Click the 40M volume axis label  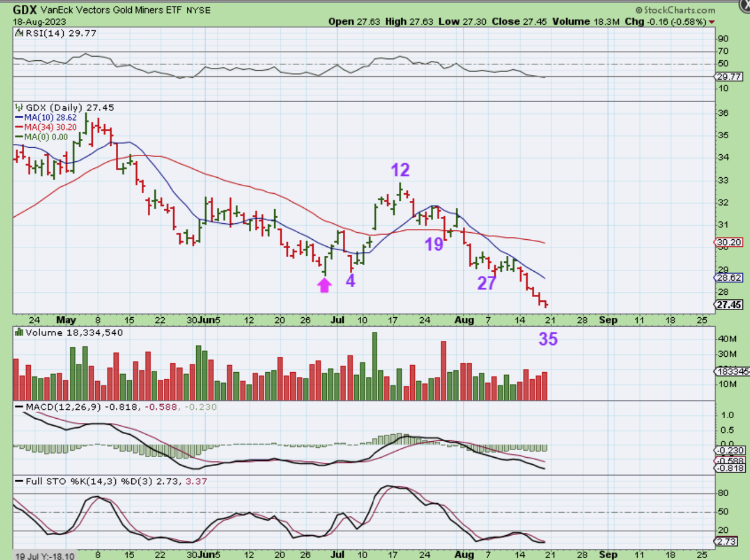click(726, 338)
